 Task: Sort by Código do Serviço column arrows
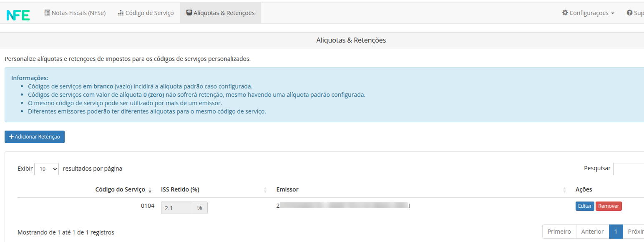(150, 190)
